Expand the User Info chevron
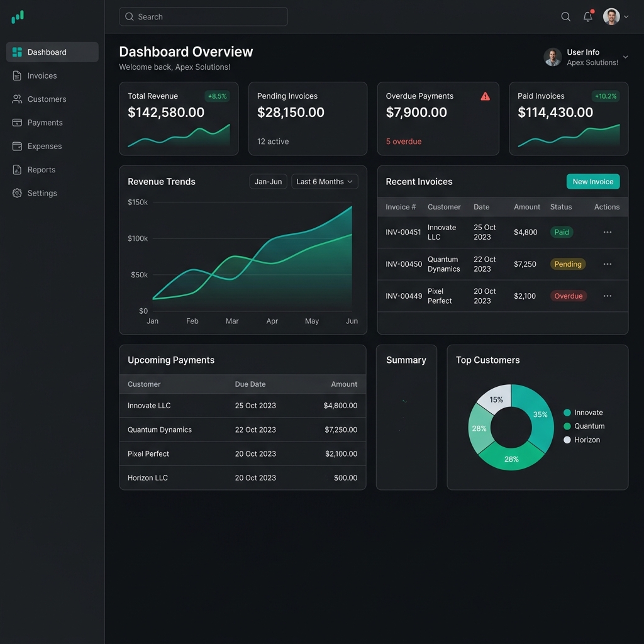Image resolution: width=644 pixels, height=644 pixels. (625, 57)
